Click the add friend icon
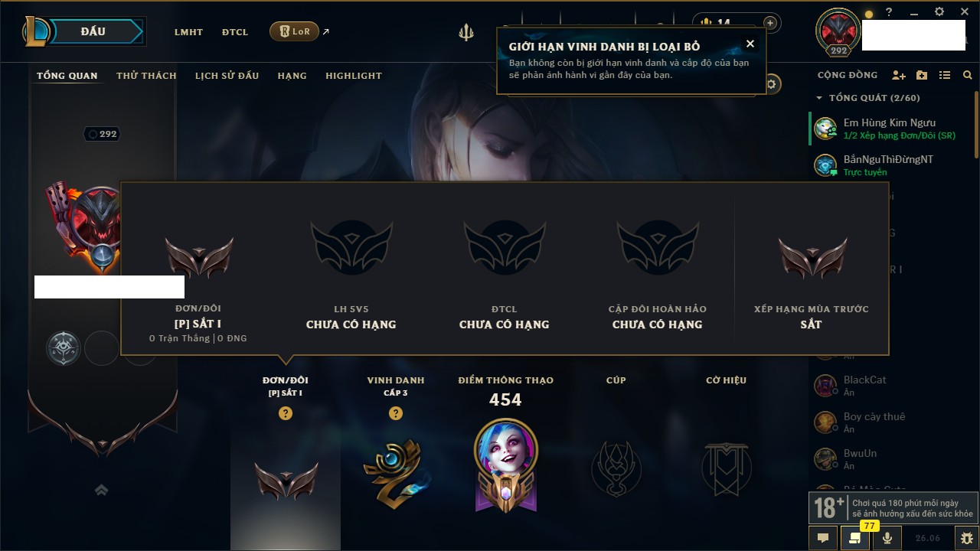The width and height of the screenshot is (980, 551). pyautogui.click(x=899, y=75)
